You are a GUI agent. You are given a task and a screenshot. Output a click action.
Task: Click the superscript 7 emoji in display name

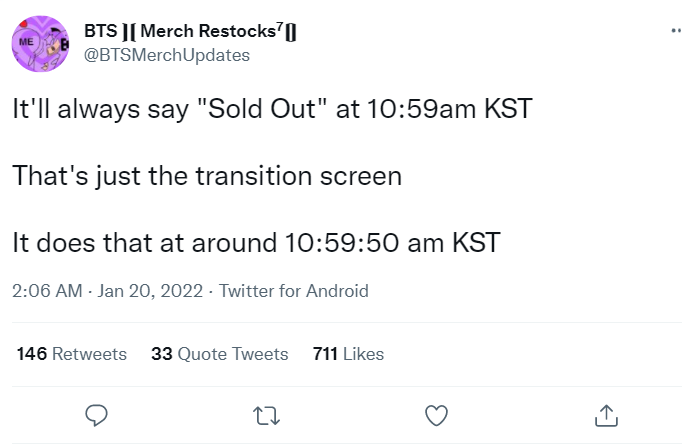[280, 25]
